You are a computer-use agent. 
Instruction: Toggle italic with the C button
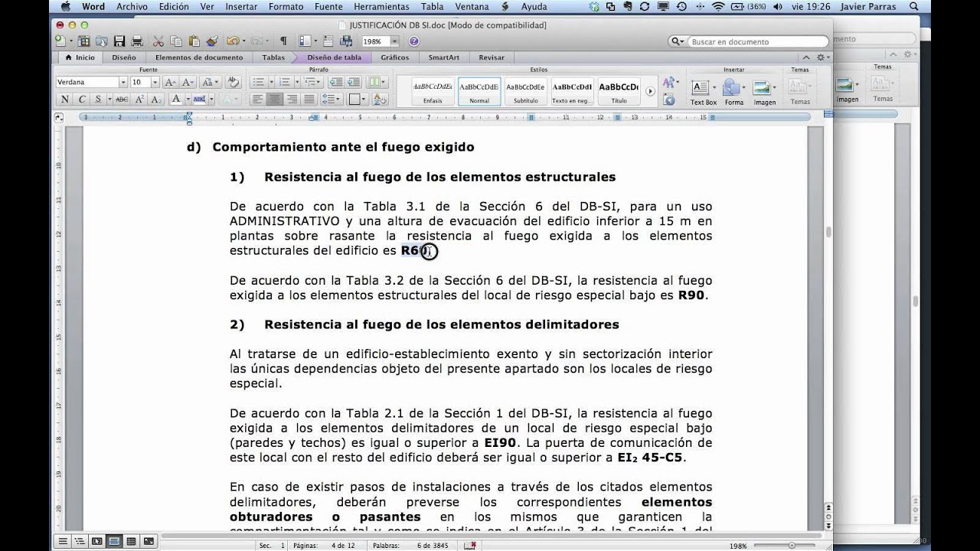[x=81, y=99]
